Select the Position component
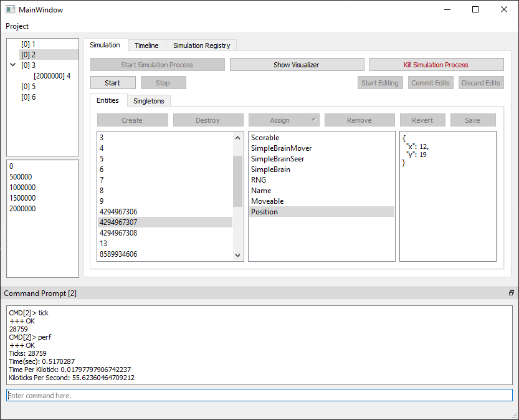The image size is (519, 420). coord(321,211)
